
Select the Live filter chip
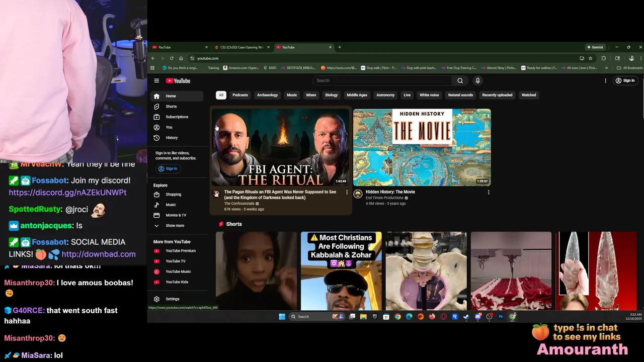(407, 95)
